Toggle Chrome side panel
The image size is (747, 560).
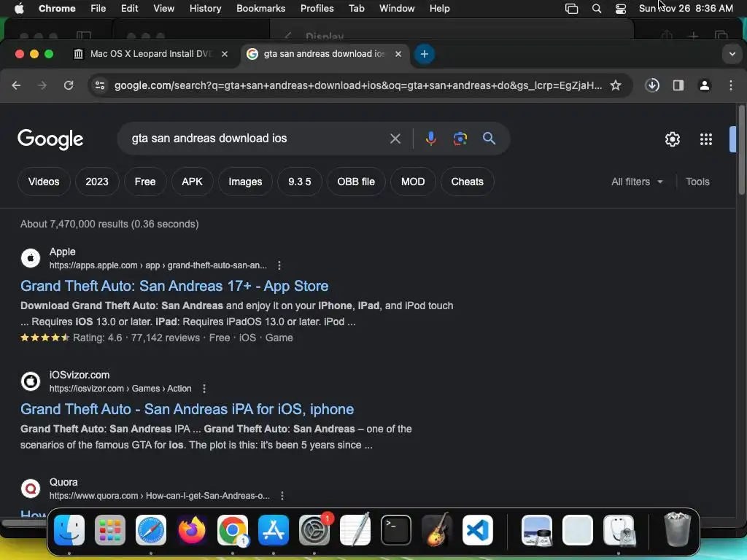click(x=678, y=85)
